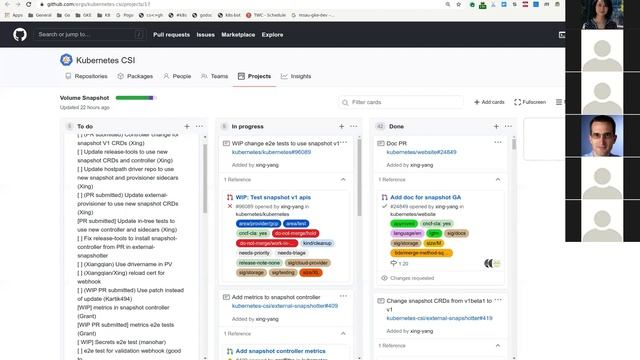Switch to the Repositories tab
The image size is (640, 360).
coord(87,76)
